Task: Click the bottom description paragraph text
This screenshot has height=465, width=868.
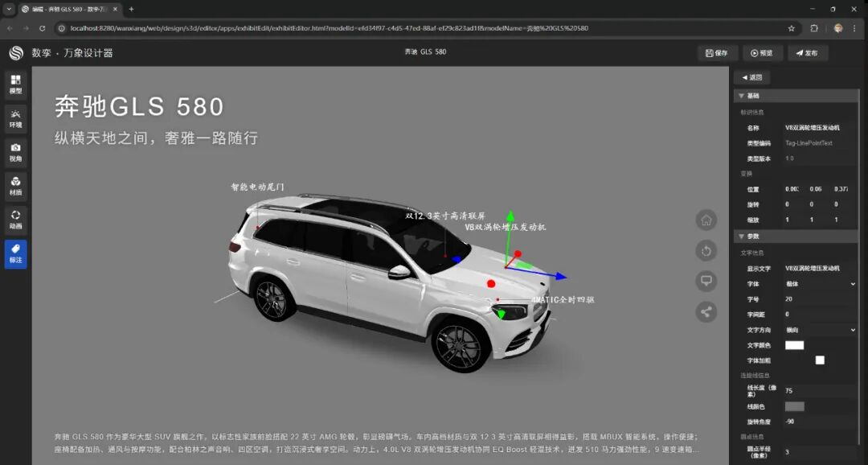Action: click(377, 442)
